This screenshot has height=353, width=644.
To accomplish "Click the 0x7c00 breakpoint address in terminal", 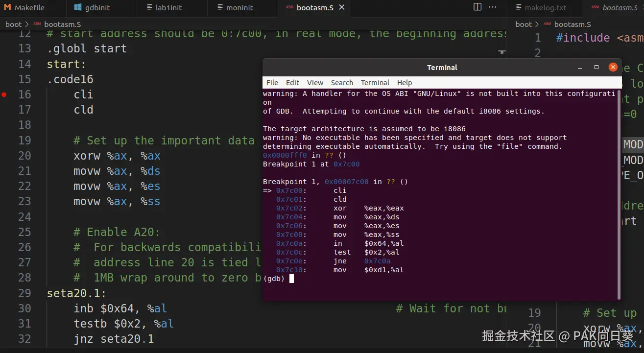I will coord(346,164).
